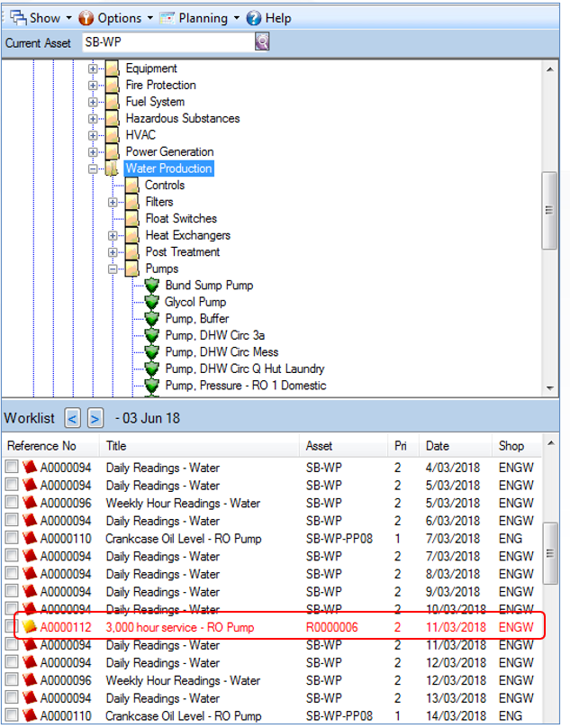570x728 pixels.
Task: Click the Help question mark icon
Action: [253, 18]
